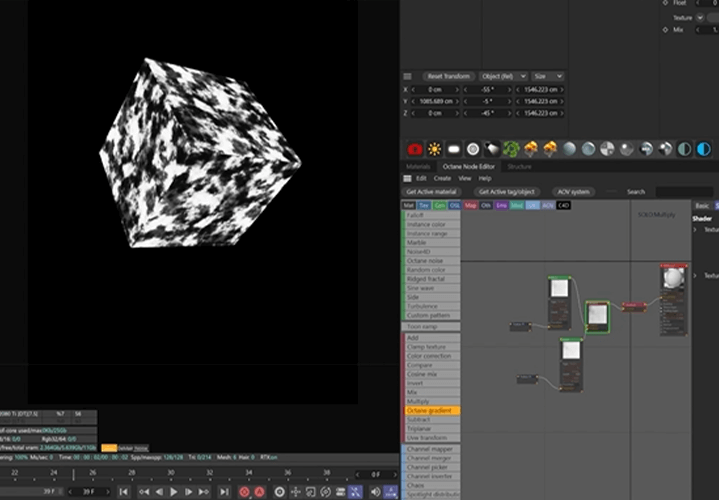
Task: Click the blue half-circle material icon
Action: pyautogui.click(x=704, y=149)
